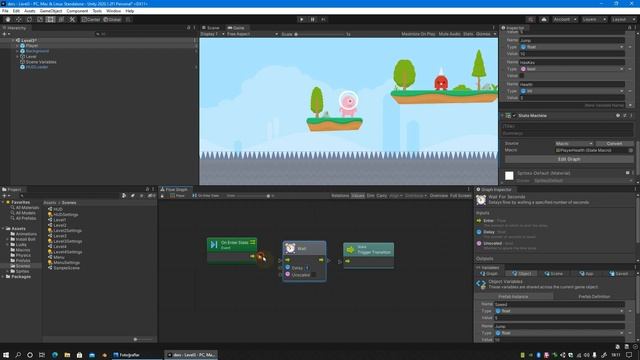640x360 pixels.
Task: Click the Edit Graph button
Action: (569, 159)
